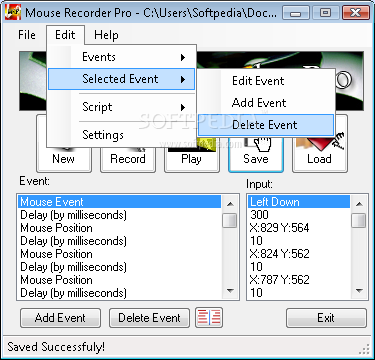Expand the Events submenu
The height and width of the screenshot is (360, 375).
coord(121,57)
